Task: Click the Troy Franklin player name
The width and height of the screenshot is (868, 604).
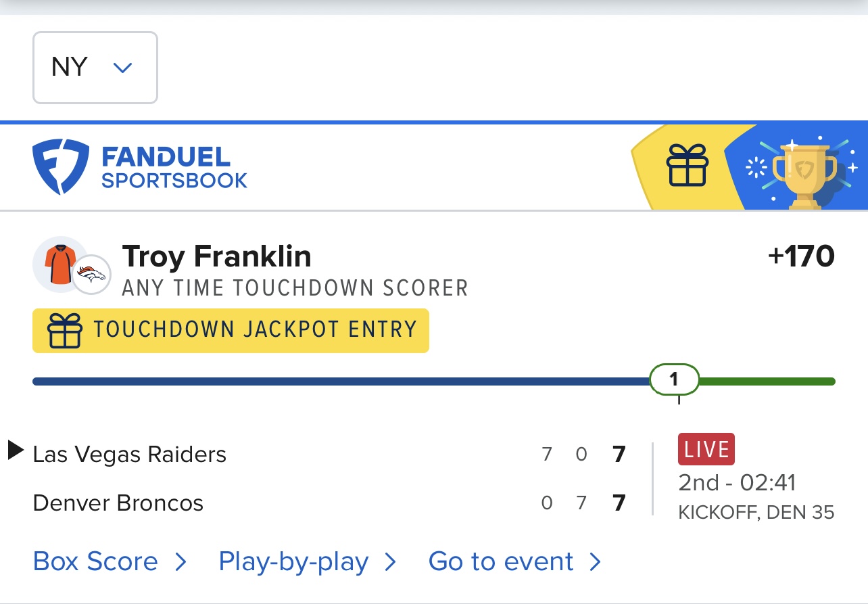Action: pos(216,257)
